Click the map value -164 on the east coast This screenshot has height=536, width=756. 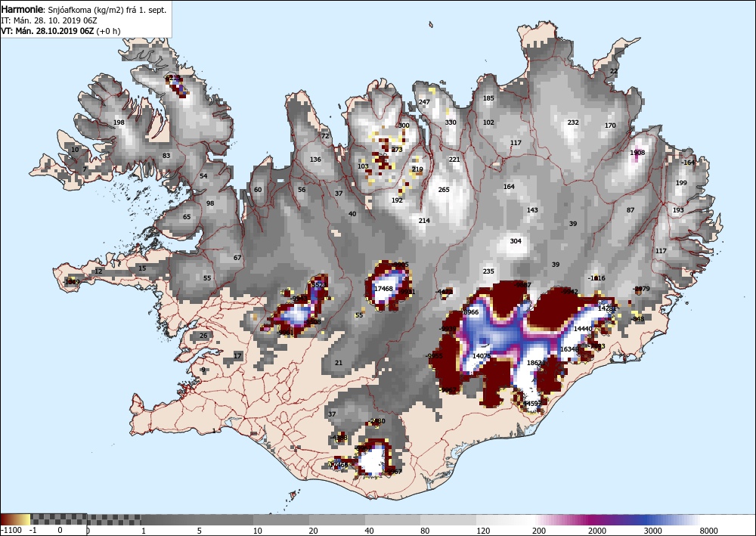click(x=688, y=163)
